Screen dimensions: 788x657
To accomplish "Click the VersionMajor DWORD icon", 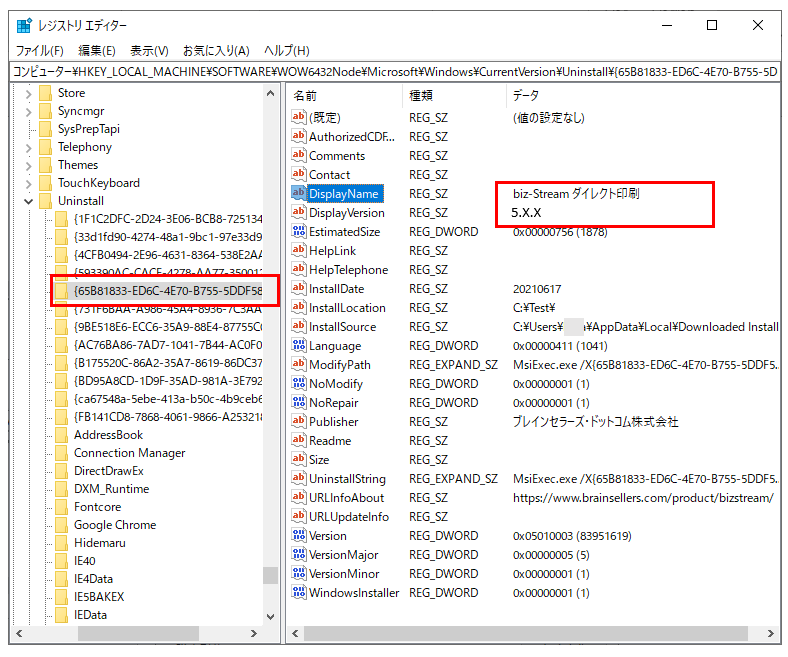I will [299, 554].
